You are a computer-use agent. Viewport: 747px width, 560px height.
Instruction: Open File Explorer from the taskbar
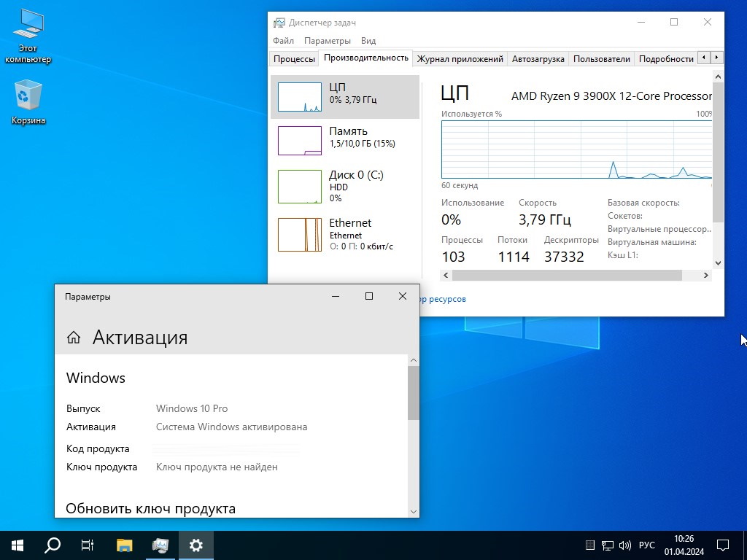coord(125,545)
